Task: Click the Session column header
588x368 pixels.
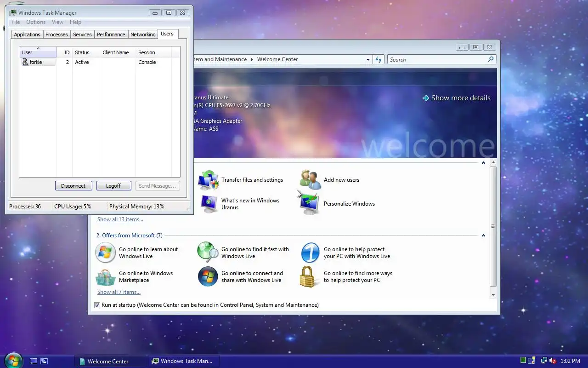Action: click(x=153, y=52)
